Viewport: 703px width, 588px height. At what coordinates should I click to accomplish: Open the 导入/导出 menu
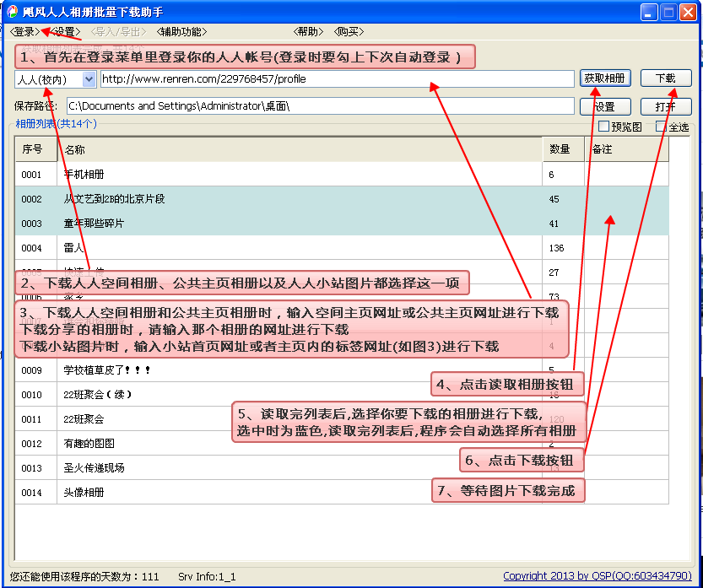(x=118, y=32)
